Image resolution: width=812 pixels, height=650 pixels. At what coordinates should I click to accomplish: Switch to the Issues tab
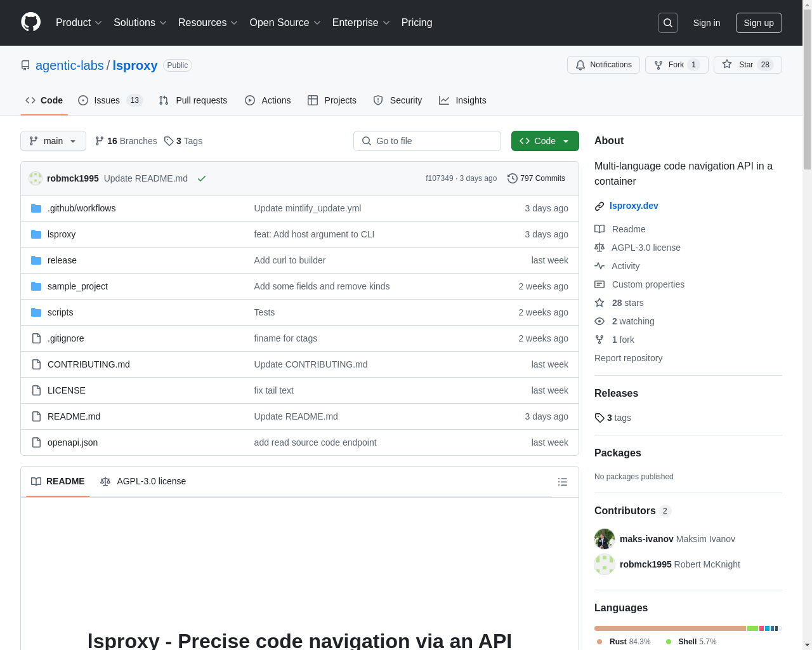coord(110,100)
